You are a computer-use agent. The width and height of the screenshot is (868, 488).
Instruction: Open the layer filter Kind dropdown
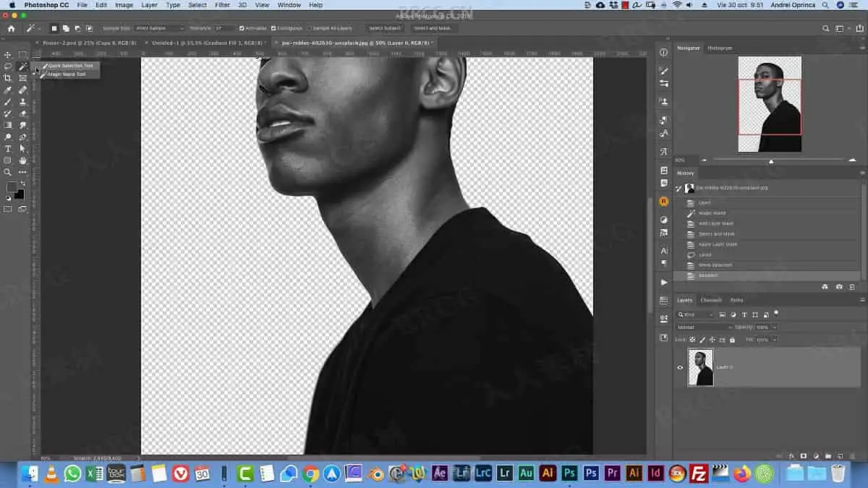click(695, 314)
